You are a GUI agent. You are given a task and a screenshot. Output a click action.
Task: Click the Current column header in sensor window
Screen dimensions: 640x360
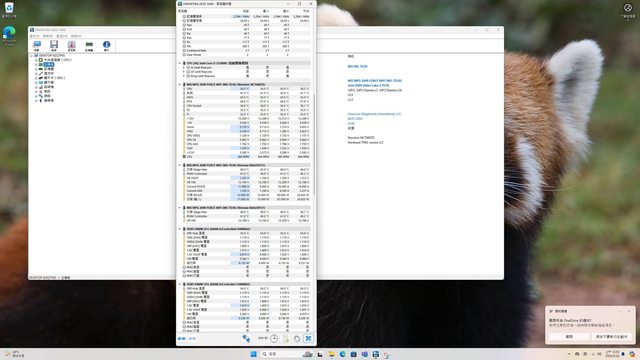click(246, 11)
